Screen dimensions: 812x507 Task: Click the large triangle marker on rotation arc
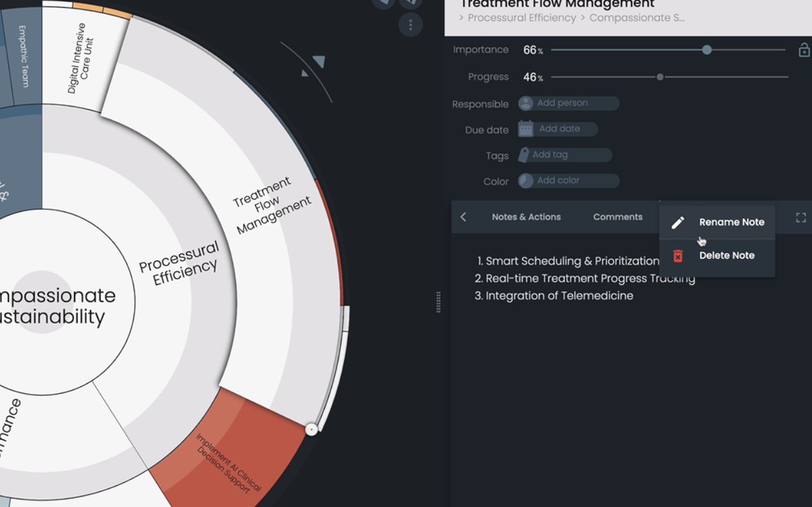319,62
